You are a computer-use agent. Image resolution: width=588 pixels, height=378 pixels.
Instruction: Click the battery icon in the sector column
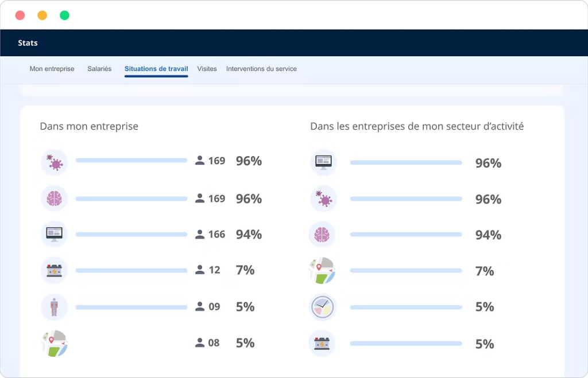point(323,344)
